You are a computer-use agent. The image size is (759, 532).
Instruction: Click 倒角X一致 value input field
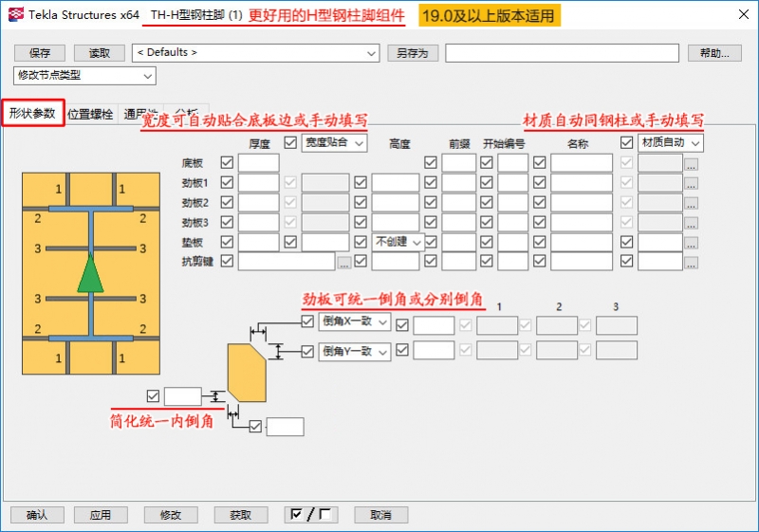pos(434,325)
